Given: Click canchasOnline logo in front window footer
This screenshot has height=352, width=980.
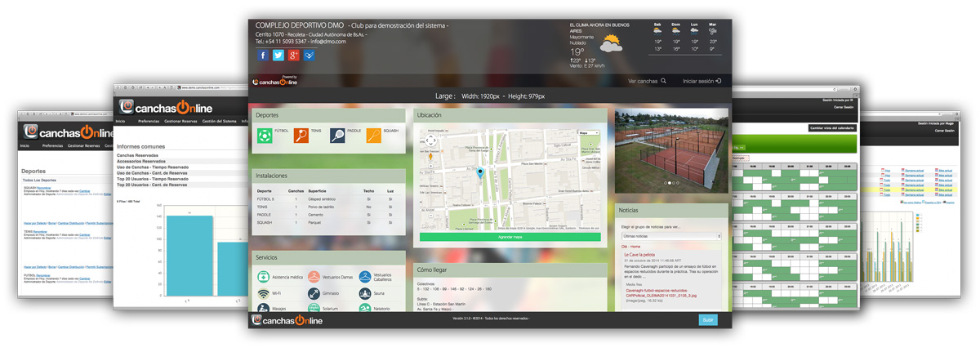Looking at the screenshot, I should [x=287, y=320].
